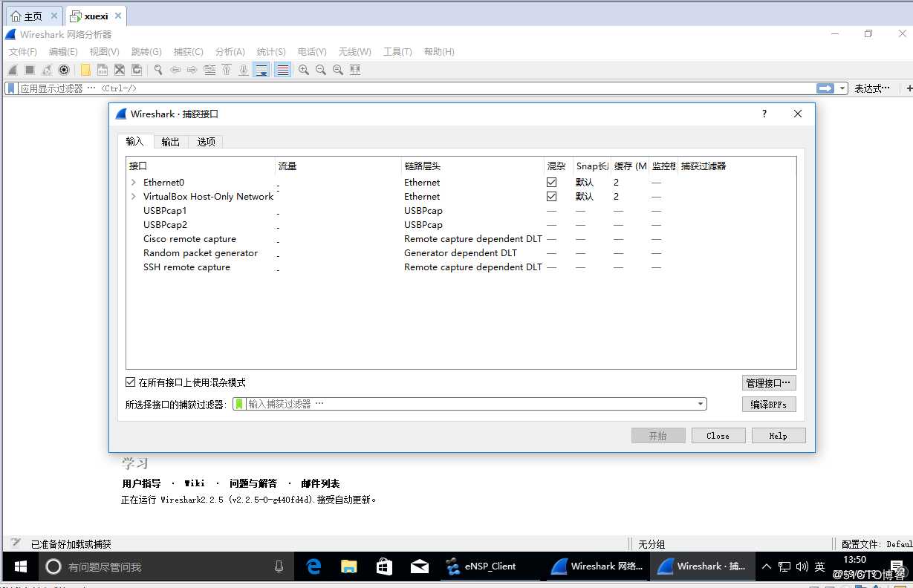Go to previous packet arrow icon
Viewport: 913px width, 588px height.
(x=175, y=70)
